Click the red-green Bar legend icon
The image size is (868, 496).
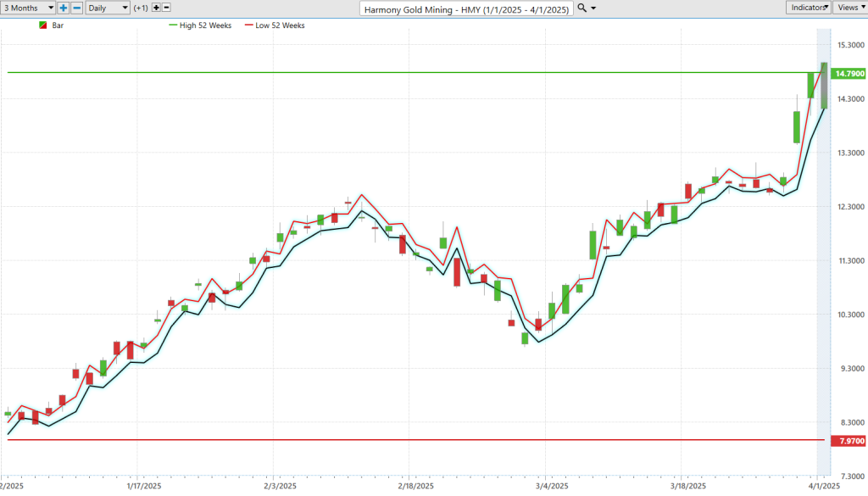tap(43, 25)
